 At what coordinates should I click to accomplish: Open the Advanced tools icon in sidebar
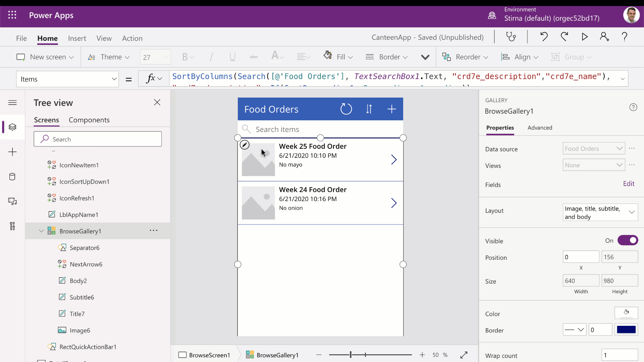point(12,226)
